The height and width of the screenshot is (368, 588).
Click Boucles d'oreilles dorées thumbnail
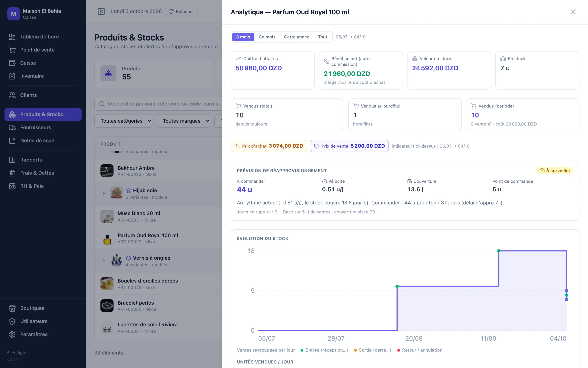pos(107,284)
